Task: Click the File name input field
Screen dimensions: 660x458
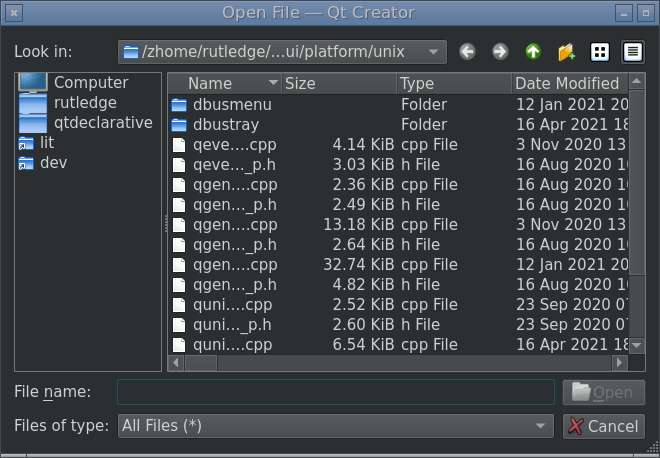Action: point(335,392)
